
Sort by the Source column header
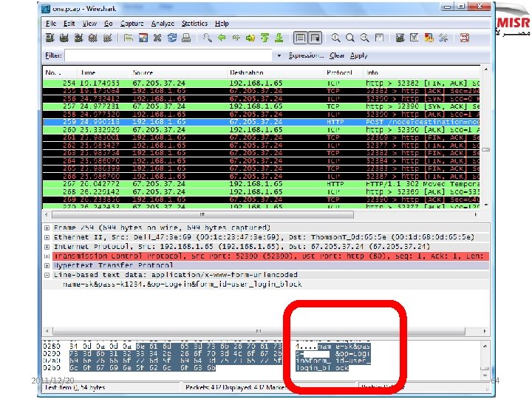pyautogui.click(x=179, y=72)
